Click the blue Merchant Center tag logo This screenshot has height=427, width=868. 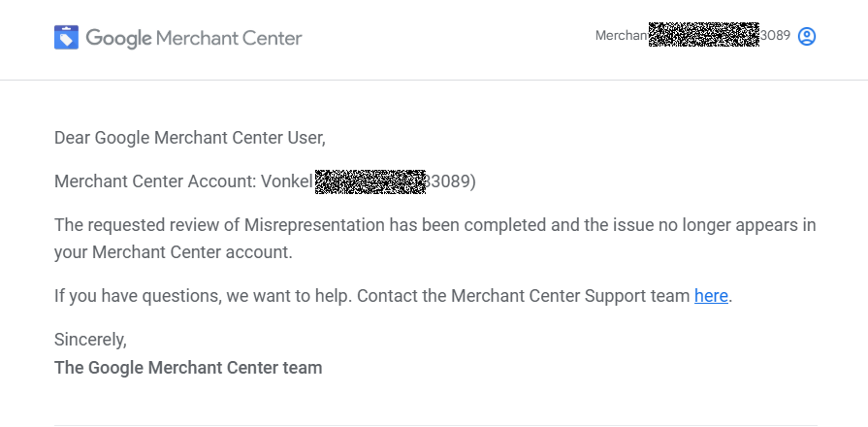[x=66, y=37]
